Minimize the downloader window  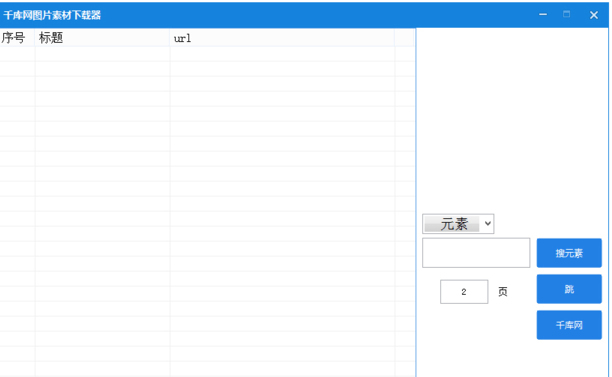coord(543,15)
